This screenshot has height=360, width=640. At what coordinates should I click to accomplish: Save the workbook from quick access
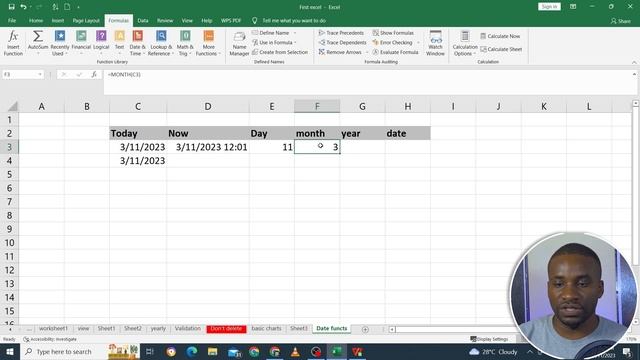[x=11, y=7]
